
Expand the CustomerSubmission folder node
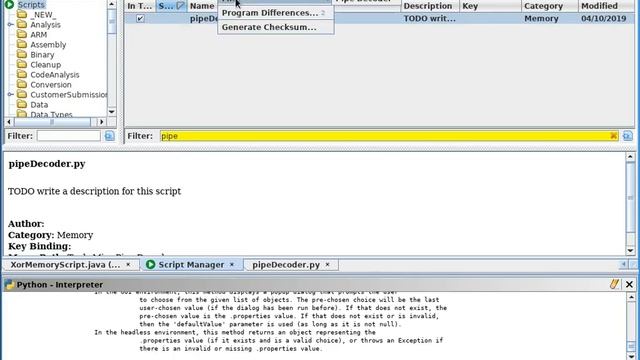click(x=11, y=95)
